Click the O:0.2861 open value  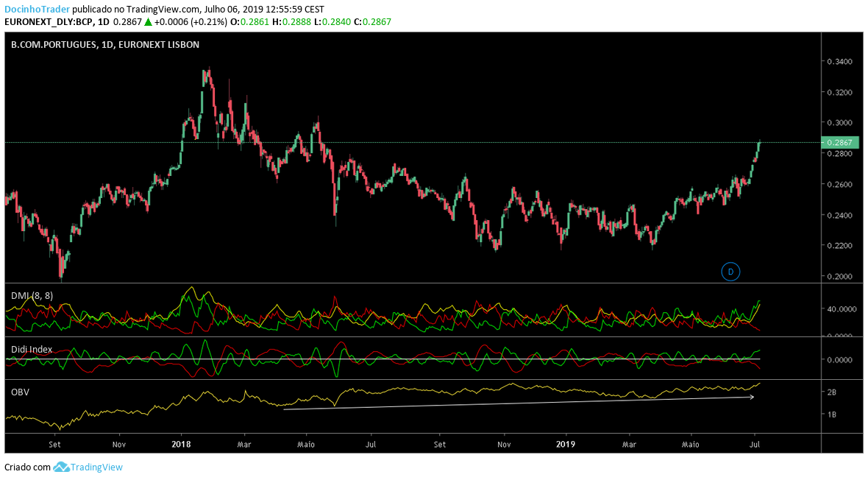[249, 22]
